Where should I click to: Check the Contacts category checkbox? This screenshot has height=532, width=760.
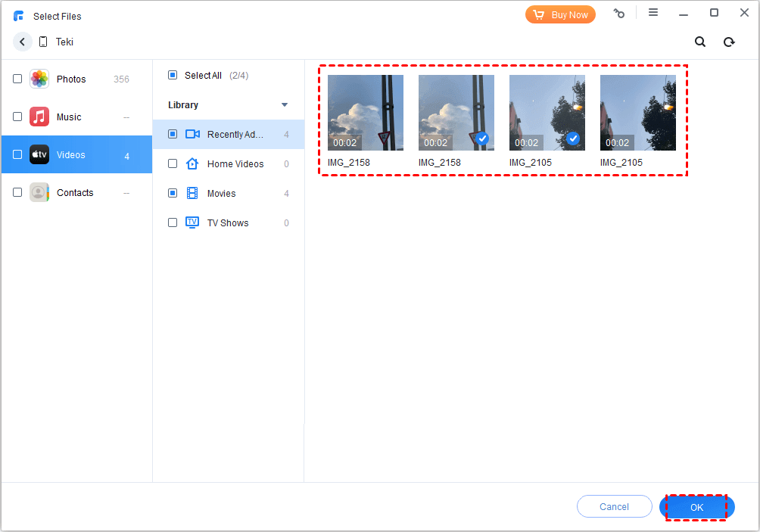pos(17,192)
